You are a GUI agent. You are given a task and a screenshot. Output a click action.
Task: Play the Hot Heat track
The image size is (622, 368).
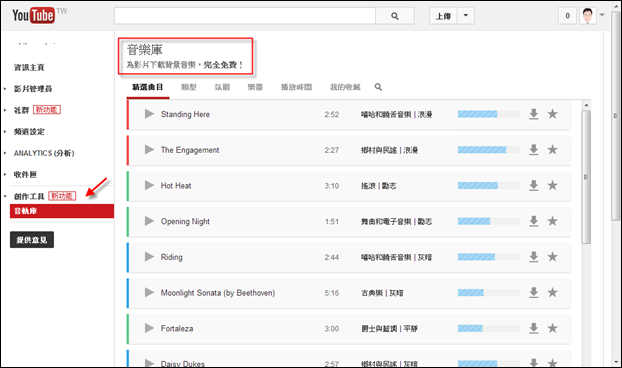[149, 186]
